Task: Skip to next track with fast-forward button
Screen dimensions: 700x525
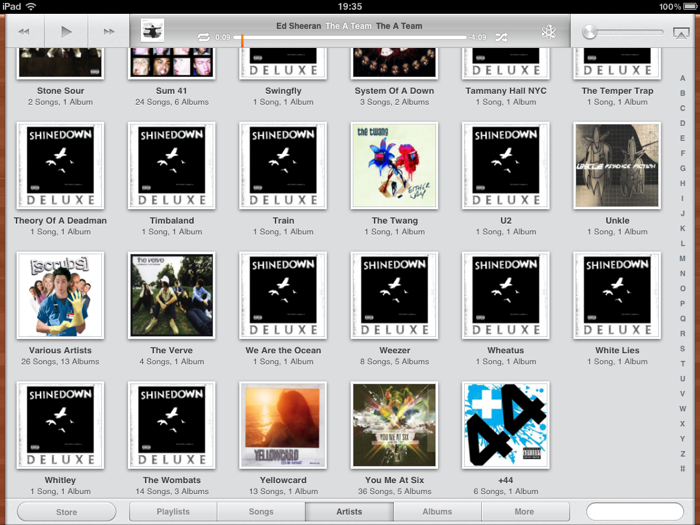Action: click(x=108, y=32)
